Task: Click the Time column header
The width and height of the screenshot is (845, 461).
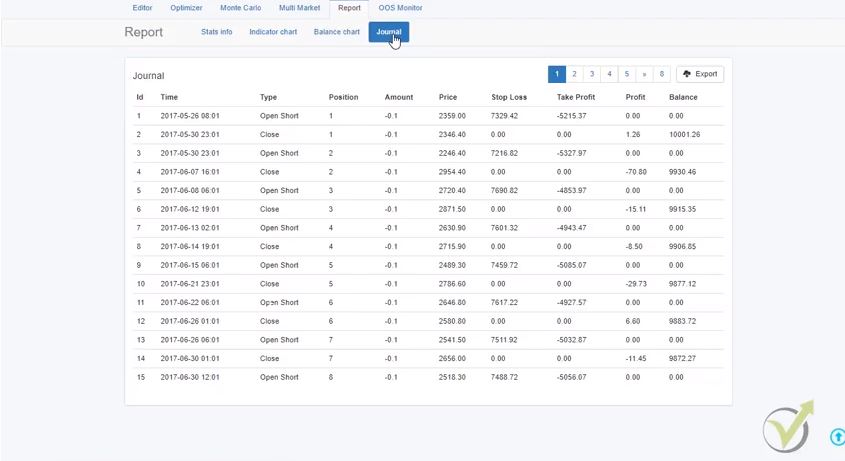Action: coord(169,97)
